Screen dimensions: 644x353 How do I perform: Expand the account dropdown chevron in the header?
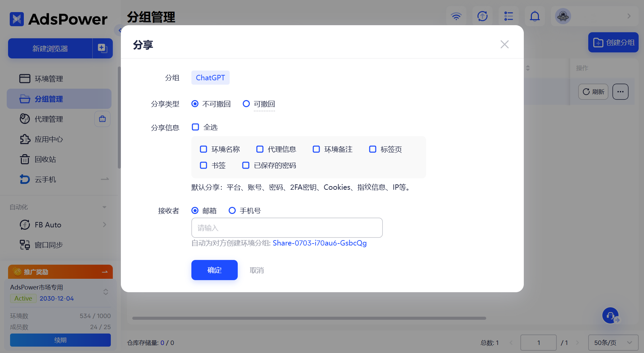coord(629,16)
